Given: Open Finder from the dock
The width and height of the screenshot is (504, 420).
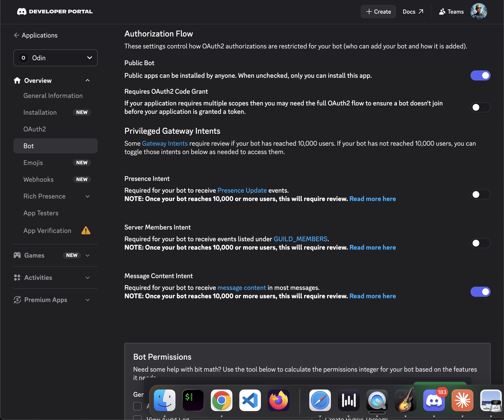Looking at the screenshot, I should point(165,400).
